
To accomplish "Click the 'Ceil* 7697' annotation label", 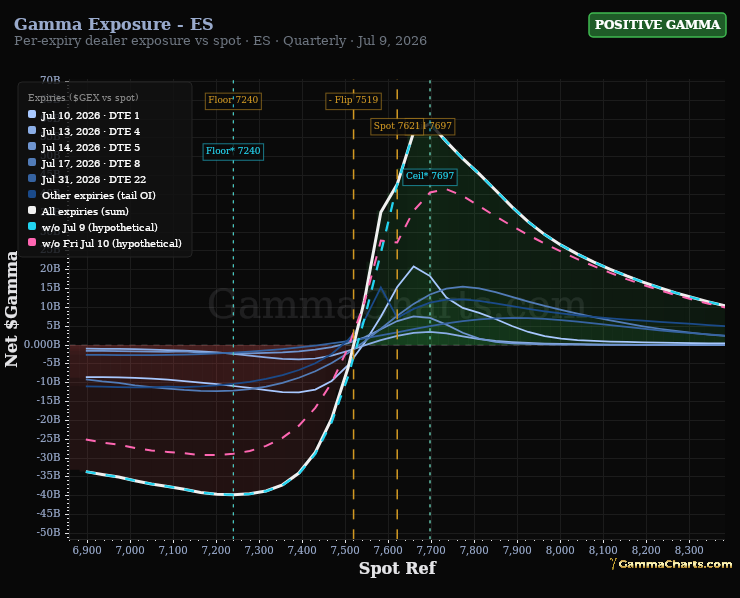I will pyautogui.click(x=430, y=176).
